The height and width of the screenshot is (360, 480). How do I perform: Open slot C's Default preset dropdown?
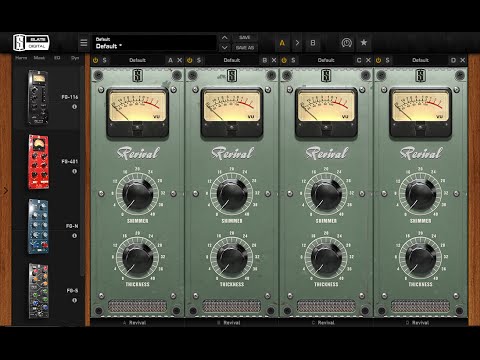pos(326,60)
